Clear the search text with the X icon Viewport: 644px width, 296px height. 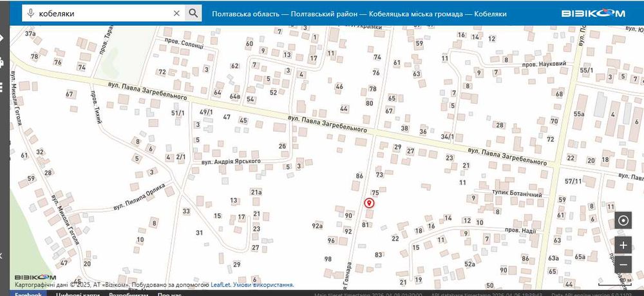pos(176,14)
